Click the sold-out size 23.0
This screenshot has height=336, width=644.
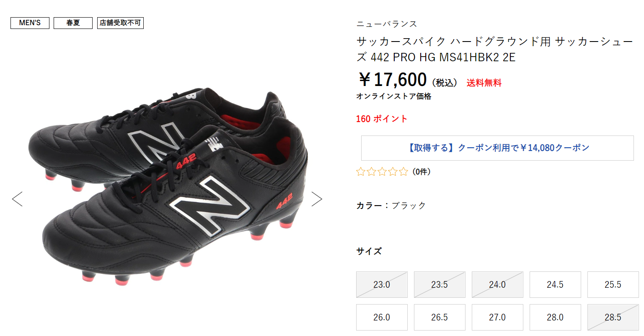tap(382, 284)
